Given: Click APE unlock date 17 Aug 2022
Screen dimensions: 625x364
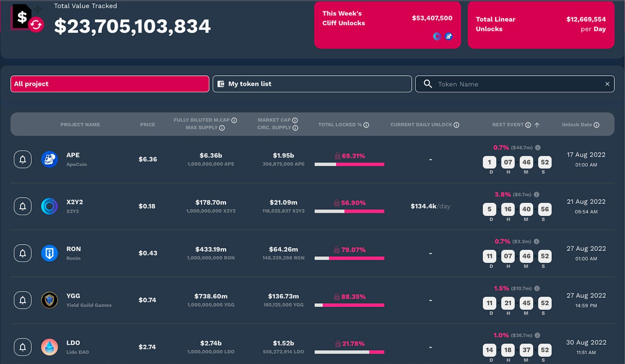Looking at the screenshot, I should (586, 155).
